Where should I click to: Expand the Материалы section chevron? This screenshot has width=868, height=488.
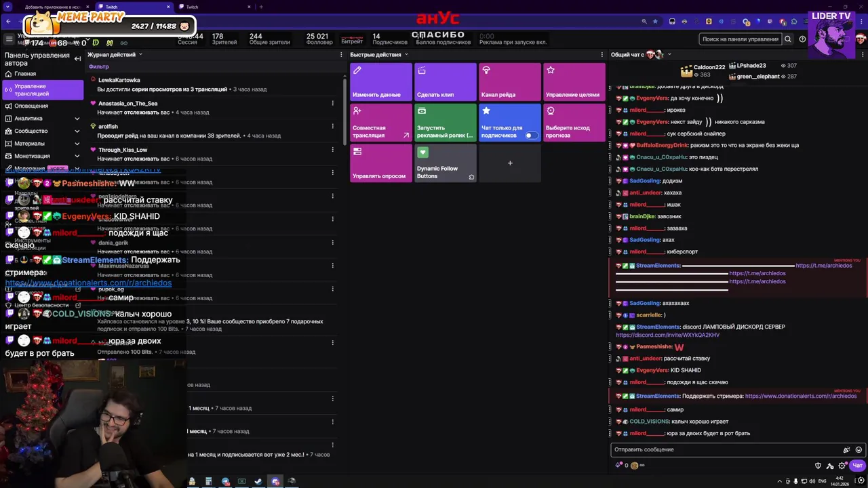tap(77, 144)
